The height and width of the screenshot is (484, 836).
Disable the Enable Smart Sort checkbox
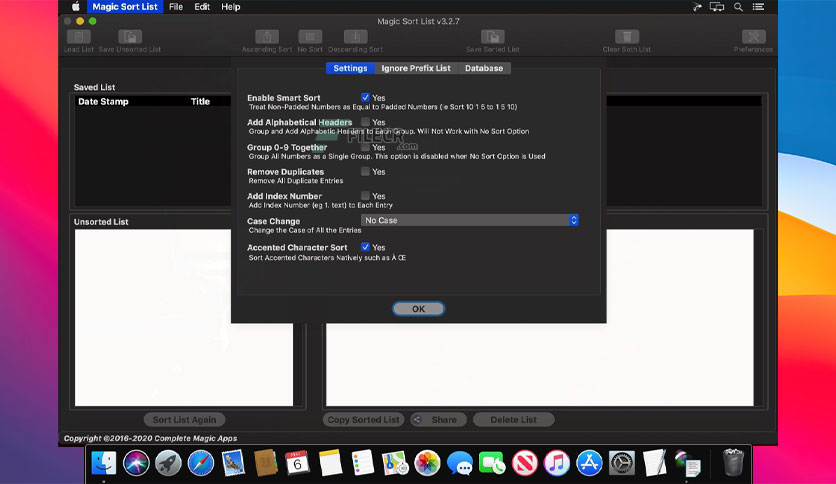365,98
